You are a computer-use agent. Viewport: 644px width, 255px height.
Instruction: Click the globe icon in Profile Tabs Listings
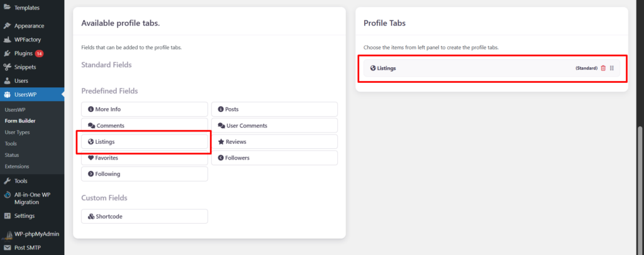tap(373, 68)
